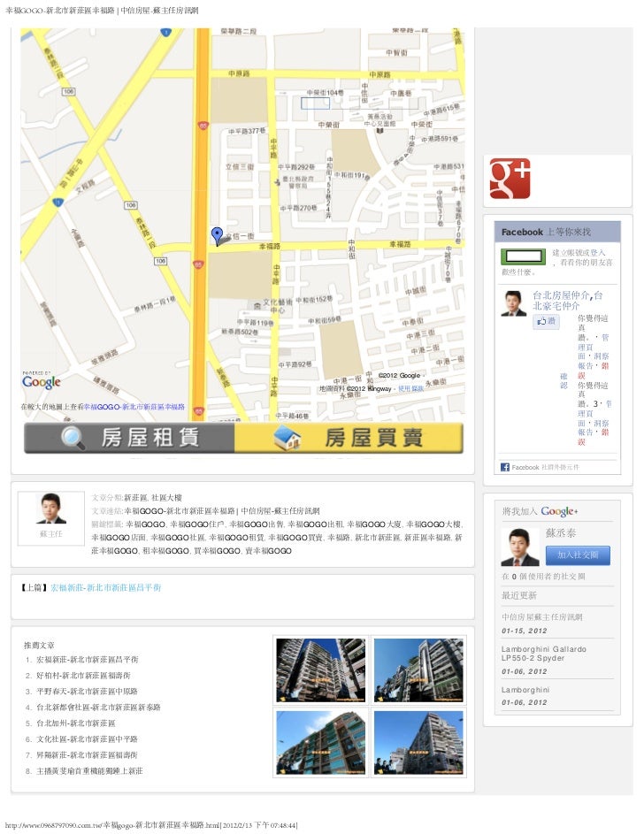Viewport: 644px width, 834px height.
Task: Open recommended article 台北新都會社區-新北市新莊區新泰路
Action: tap(98, 708)
